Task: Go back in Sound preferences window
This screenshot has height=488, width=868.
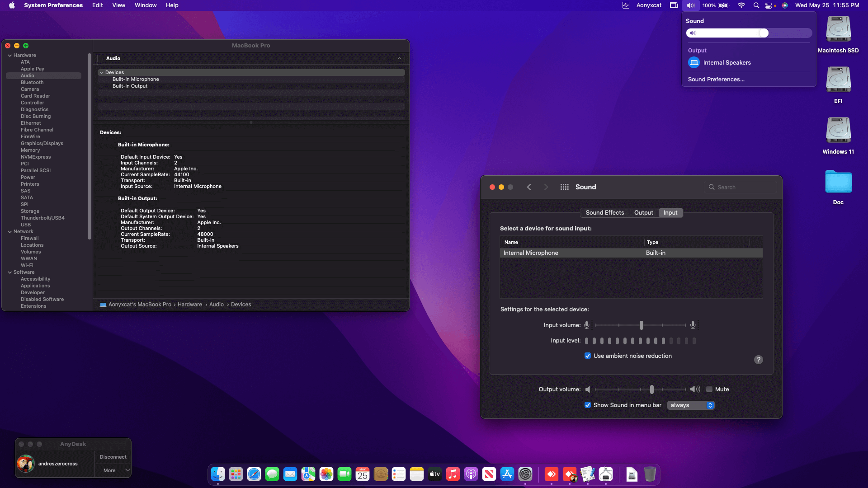Action: tap(529, 187)
